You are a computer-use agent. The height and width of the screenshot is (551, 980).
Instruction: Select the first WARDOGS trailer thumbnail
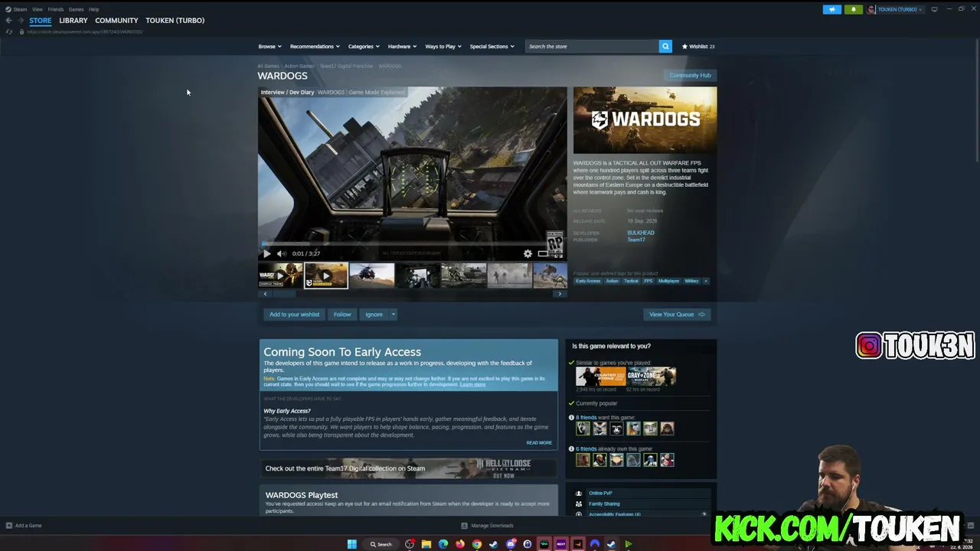click(280, 275)
